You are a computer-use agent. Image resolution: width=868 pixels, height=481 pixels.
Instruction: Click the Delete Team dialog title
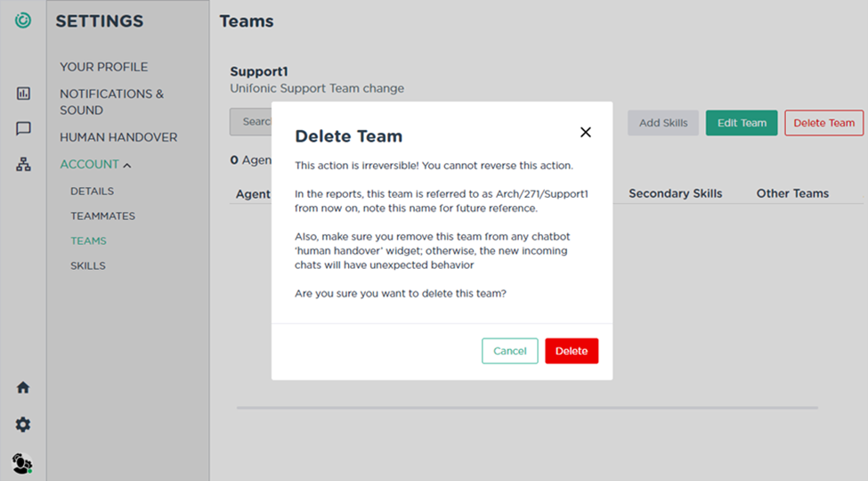[x=349, y=135]
